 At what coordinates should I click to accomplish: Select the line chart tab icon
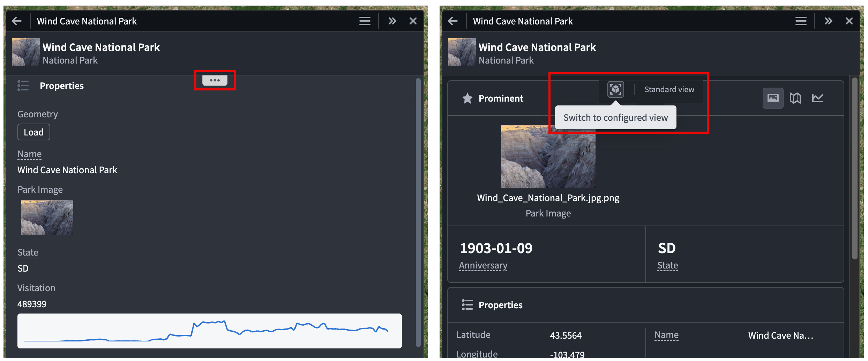[x=818, y=98]
